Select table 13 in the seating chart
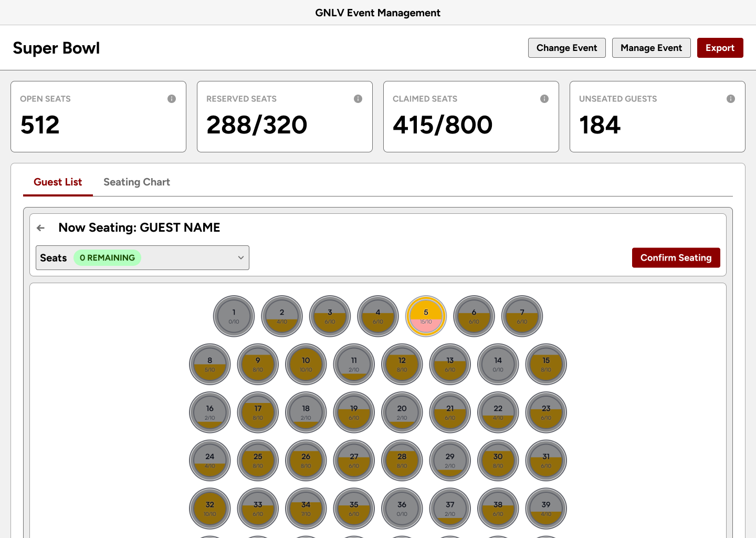Image resolution: width=756 pixels, height=538 pixels. (x=450, y=365)
